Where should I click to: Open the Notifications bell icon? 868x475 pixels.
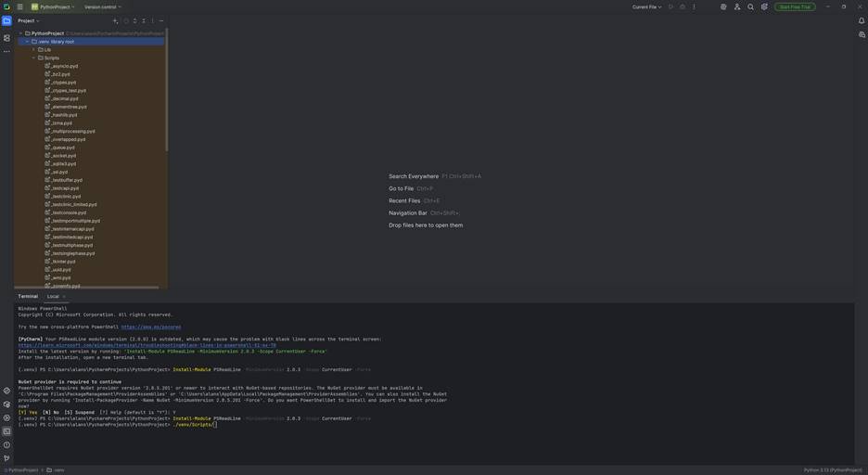pyautogui.click(x=862, y=20)
